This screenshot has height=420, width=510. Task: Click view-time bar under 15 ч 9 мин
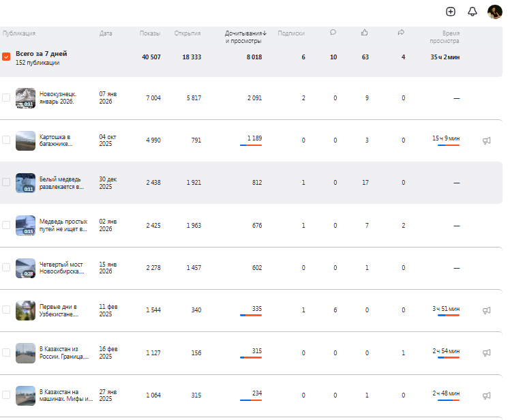point(449,145)
